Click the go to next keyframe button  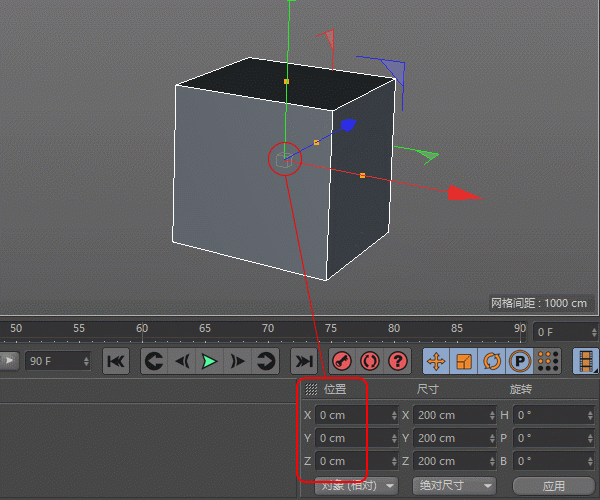click(x=266, y=361)
